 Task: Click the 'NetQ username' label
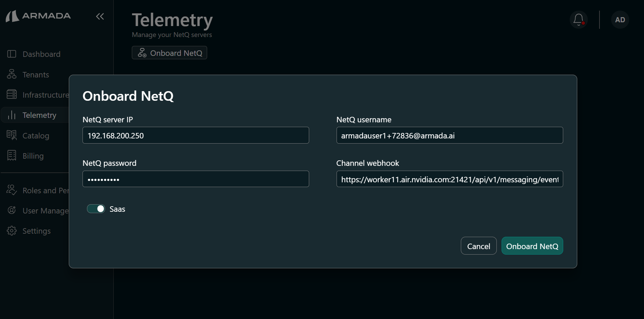pos(364,120)
